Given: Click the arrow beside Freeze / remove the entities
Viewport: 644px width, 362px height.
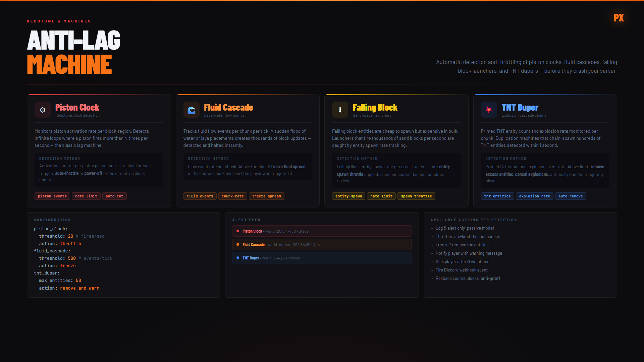Looking at the screenshot, I should [x=432, y=245].
